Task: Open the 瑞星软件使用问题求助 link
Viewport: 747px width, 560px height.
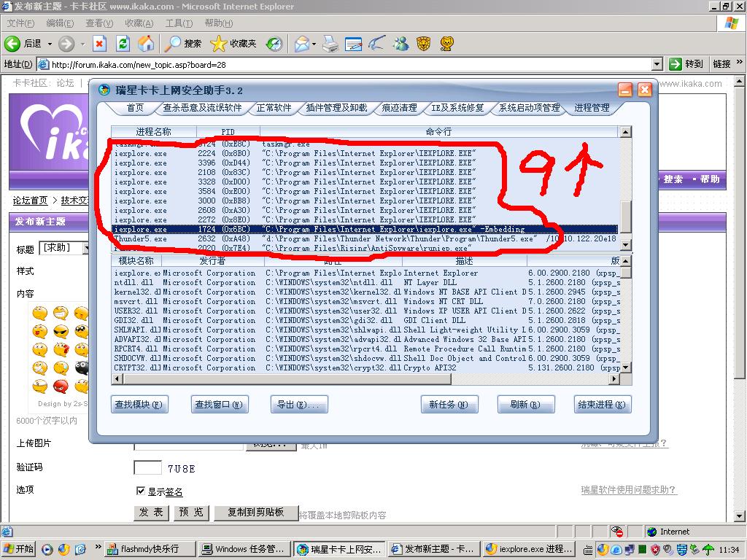Action: click(x=628, y=489)
